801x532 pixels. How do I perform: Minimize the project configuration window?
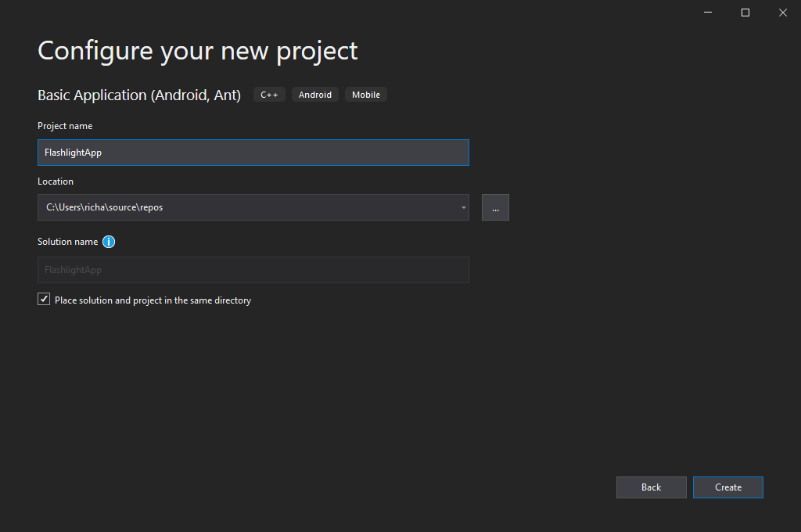click(707, 13)
